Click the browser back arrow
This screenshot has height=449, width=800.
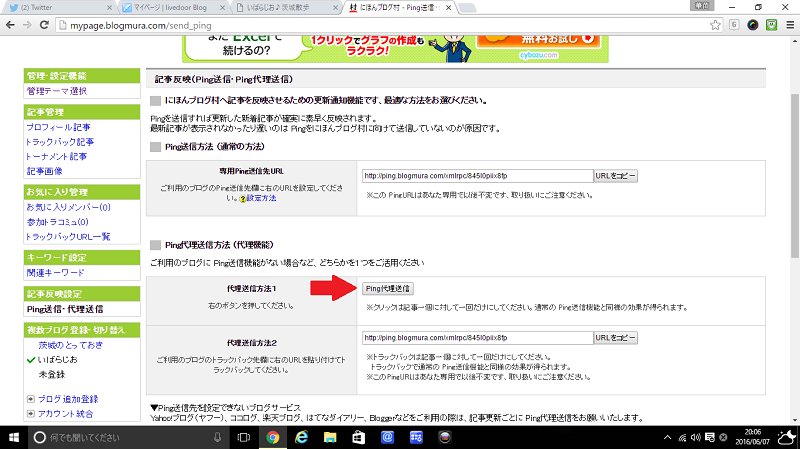(10, 25)
